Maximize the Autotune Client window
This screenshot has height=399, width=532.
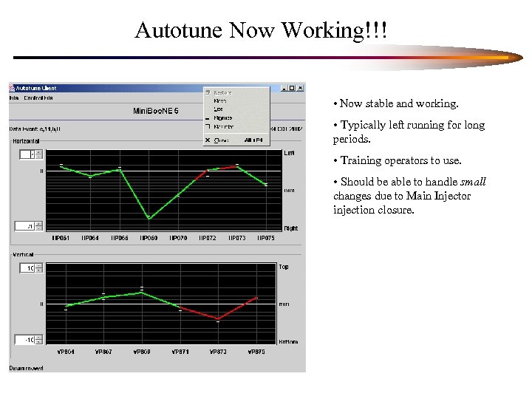(292, 88)
